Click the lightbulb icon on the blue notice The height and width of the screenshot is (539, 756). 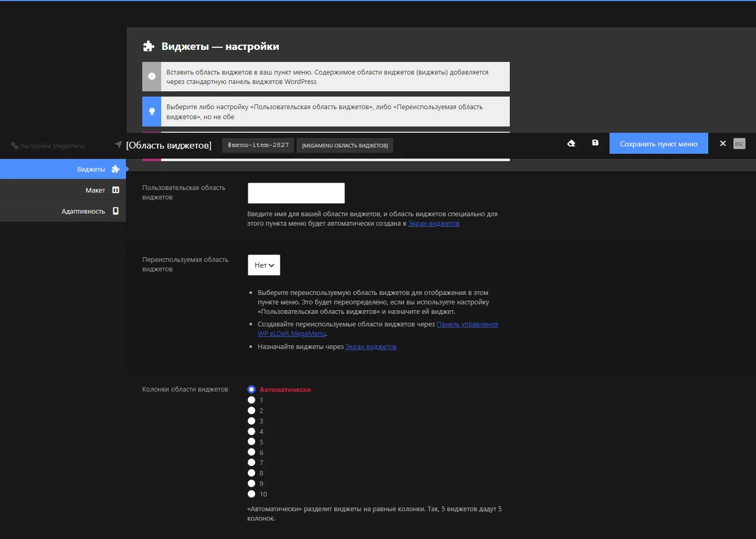[152, 111]
